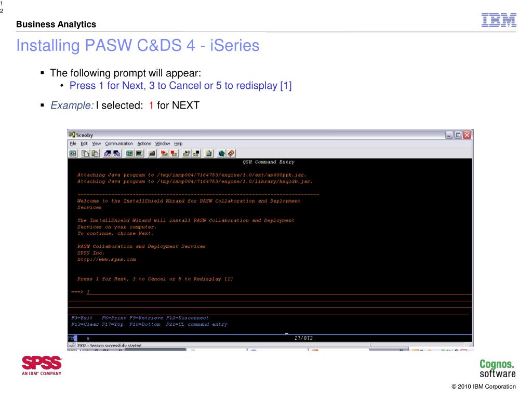Viewport: 532px width, 399px height.
Task: Open the View menu
Action: coord(96,143)
